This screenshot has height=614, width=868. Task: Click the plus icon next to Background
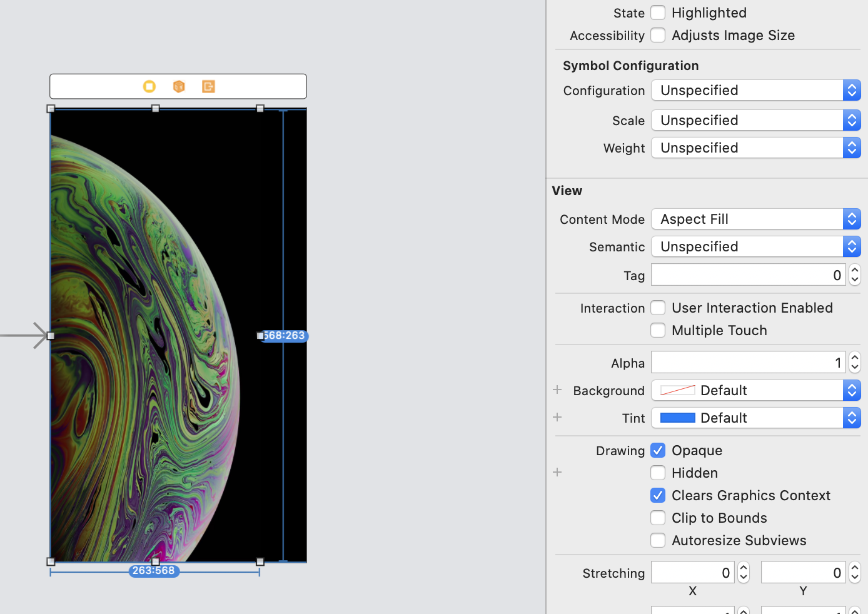pos(557,390)
